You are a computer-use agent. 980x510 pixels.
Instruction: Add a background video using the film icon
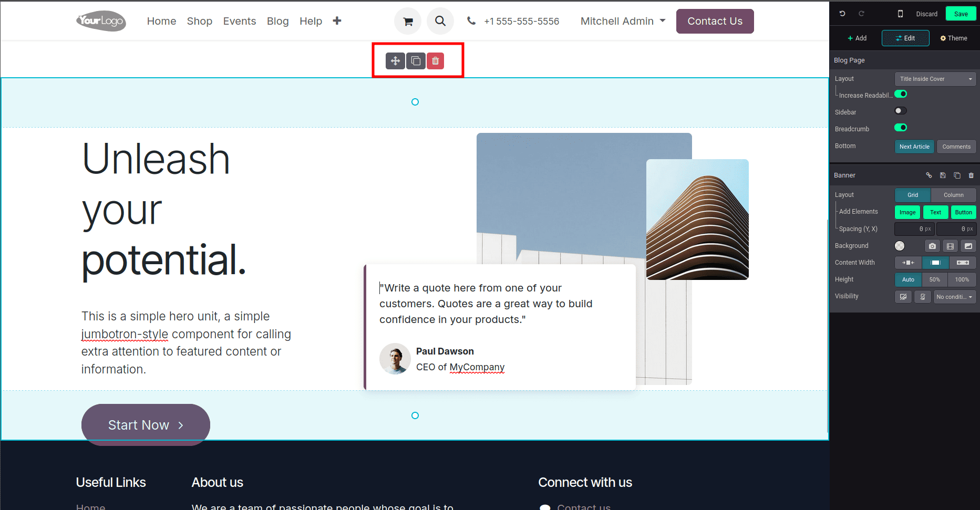950,245
